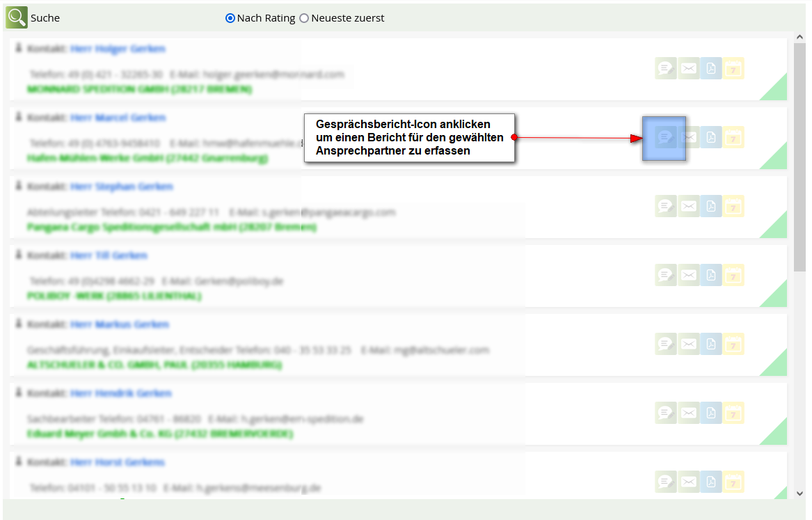Viewport: 812px width, 520px height.
Task: Click calendar icon in Holger Gerken row
Action: coord(733,68)
